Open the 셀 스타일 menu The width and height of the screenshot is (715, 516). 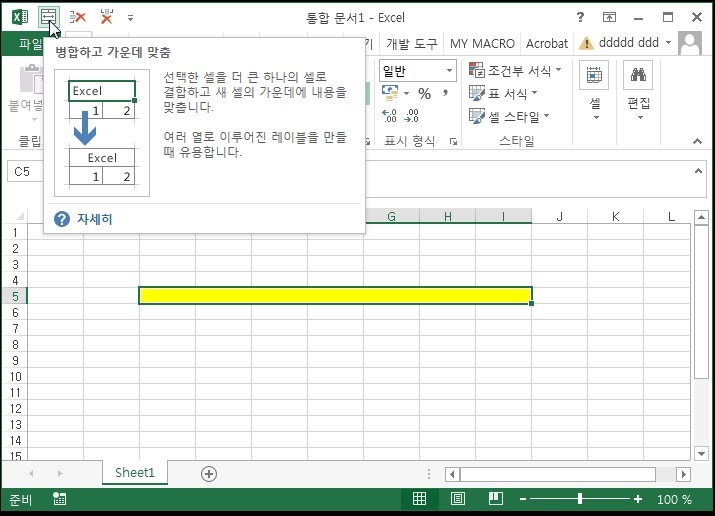pyautogui.click(x=509, y=116)
